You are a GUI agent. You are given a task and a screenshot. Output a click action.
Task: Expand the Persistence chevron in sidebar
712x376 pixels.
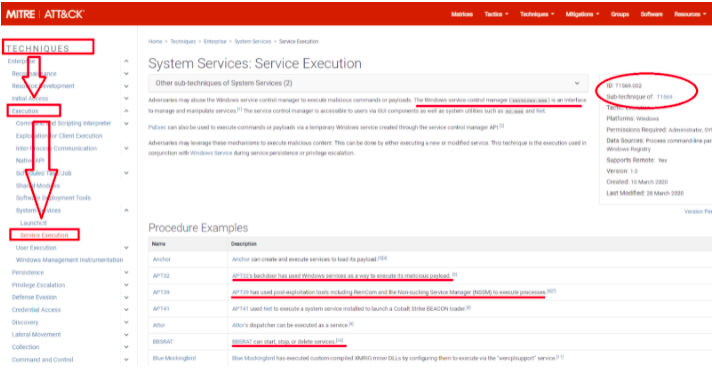[126, 272]
